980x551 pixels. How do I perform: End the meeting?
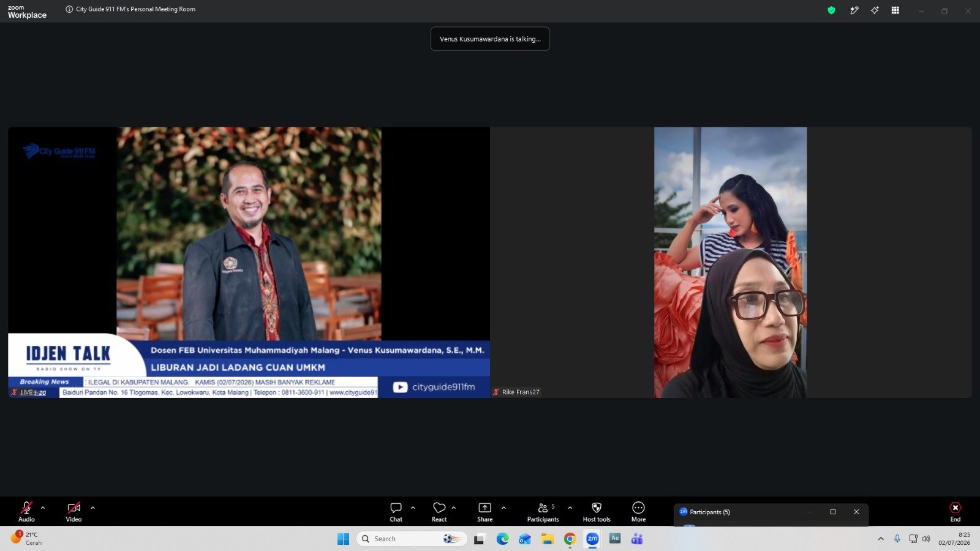956,511
